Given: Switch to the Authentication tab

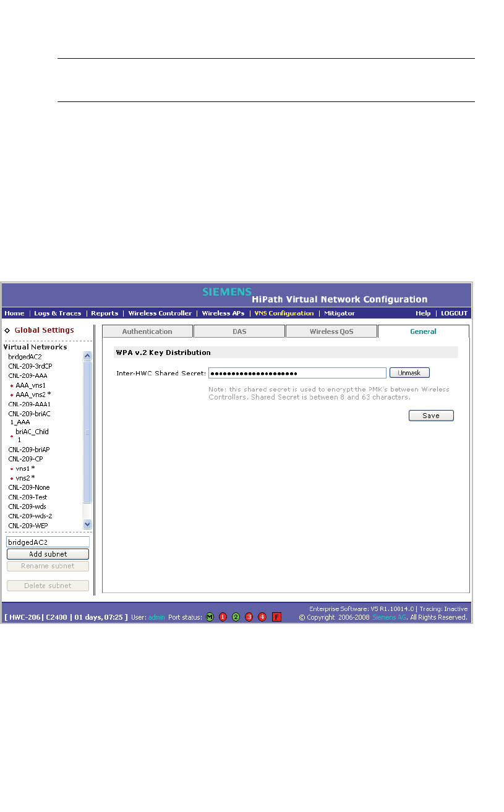Looking at the screenshot, I should [x=147, y=331].
